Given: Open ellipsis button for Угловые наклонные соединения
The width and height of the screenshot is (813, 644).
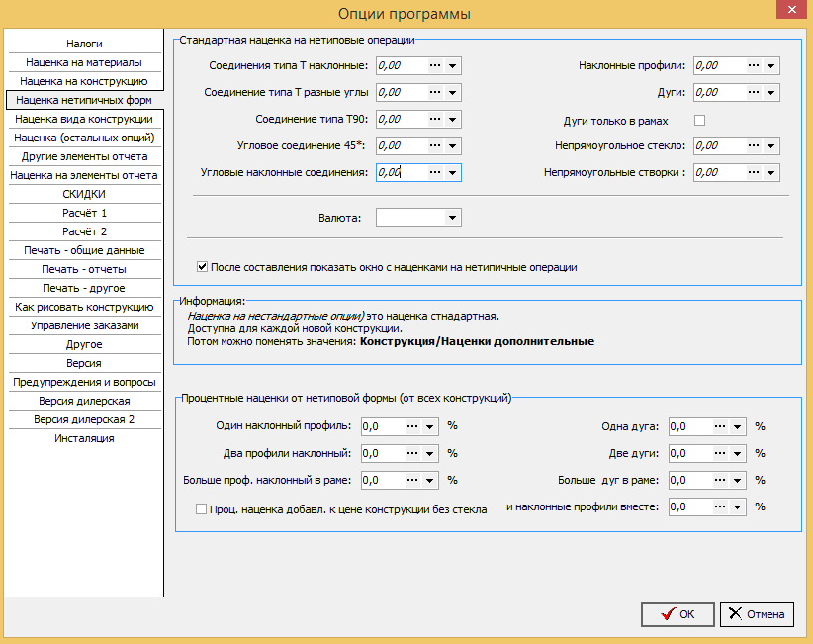Looking at the screenshot, I should click(x=435, y=173).
